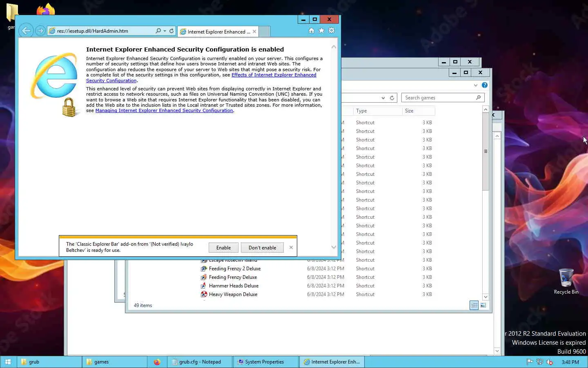Screen dimensions: 588x368
Task: Switch to Internet Explorer taskbar button
Action: [x=332, y=362]
